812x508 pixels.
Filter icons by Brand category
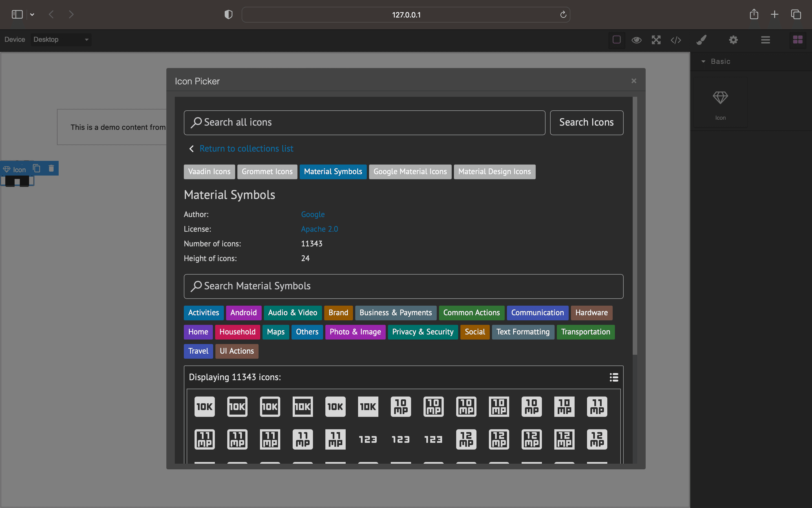tap(338, 313)
